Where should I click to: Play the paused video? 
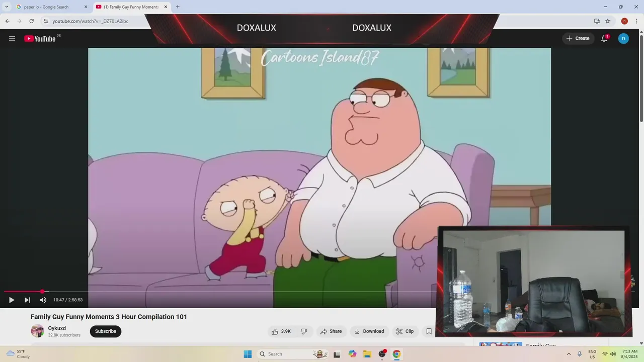coord(12,300)
